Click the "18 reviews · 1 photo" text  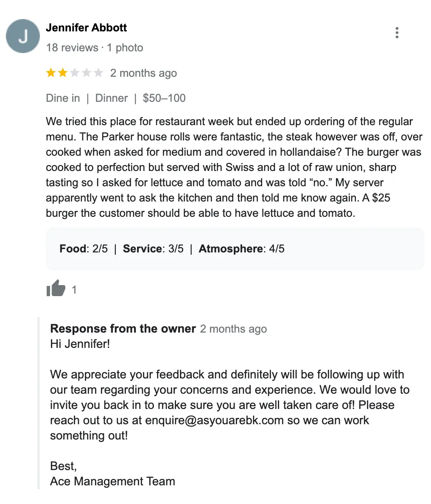tap(94, 48)
